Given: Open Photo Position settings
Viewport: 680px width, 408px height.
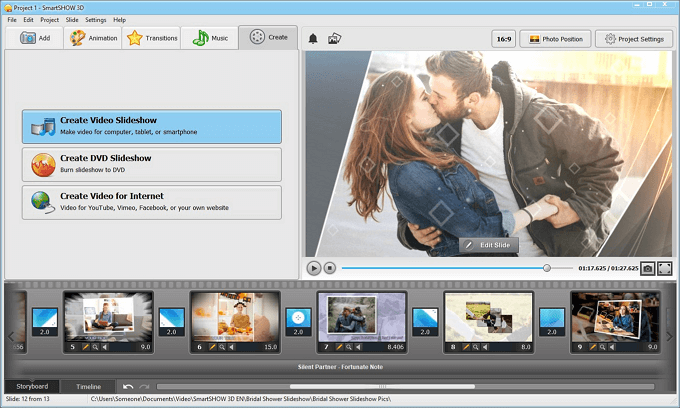Looking at the screenshot, I should [x=555, y=39].
